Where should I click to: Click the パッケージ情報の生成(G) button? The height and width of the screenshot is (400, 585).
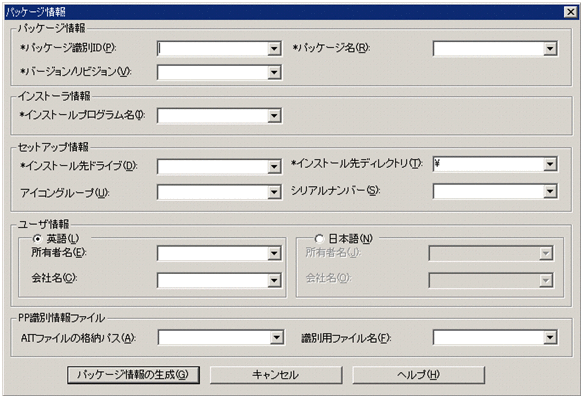(133, 375)
